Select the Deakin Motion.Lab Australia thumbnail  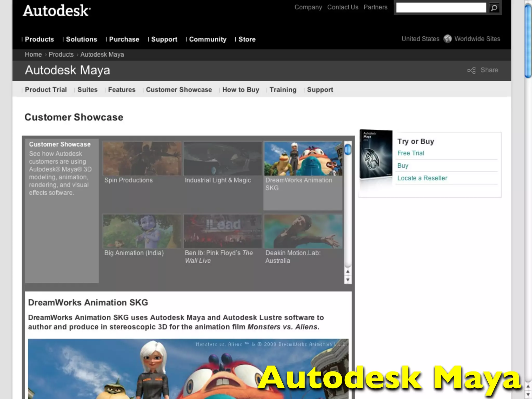coord(303,231)
